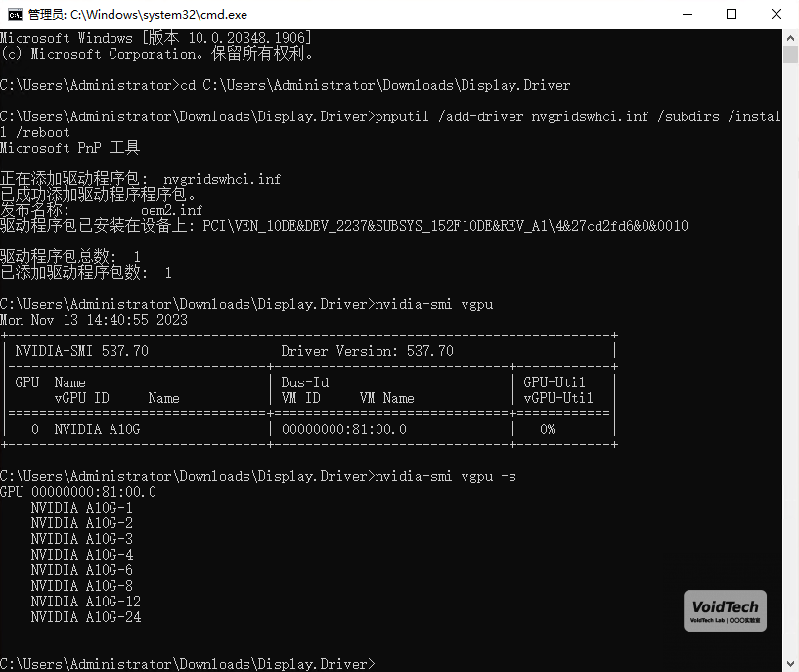Minimize the cmd.exe window
Screen dimensions: 799x672
click(x=688, y=15)
